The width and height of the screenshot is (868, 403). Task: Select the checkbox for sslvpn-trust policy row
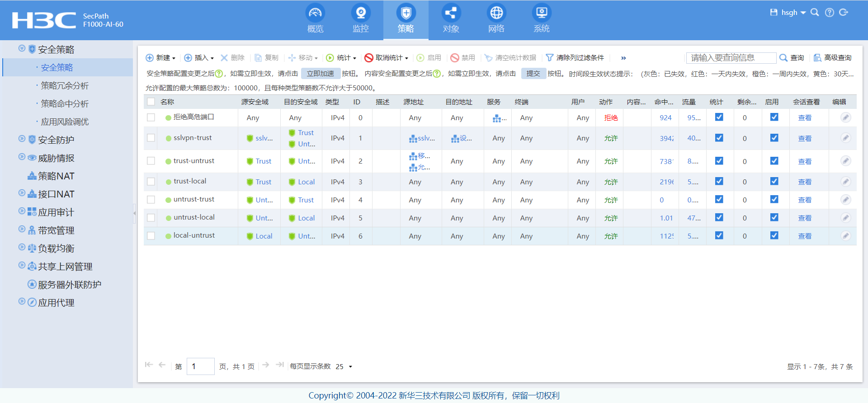[x=151, y=138]
